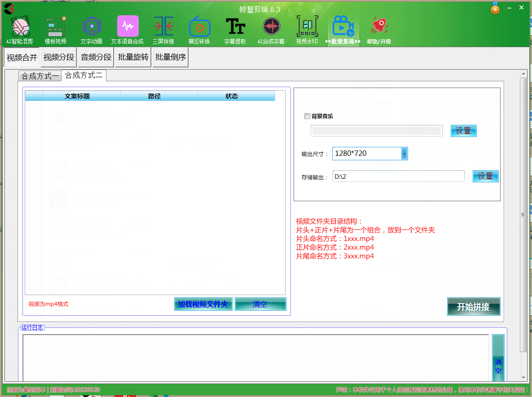Open the 三屏拼接 tool
Screen dimensions: 532x397
(163, 29)
